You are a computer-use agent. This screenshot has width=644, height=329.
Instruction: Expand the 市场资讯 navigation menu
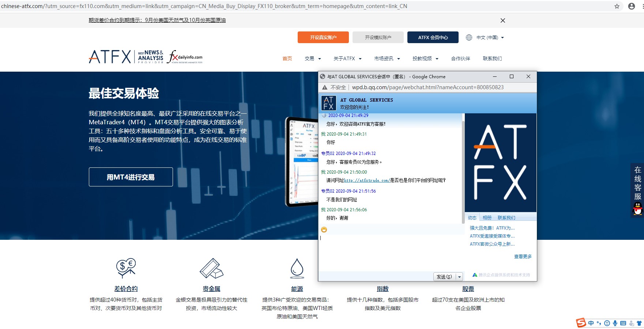point(387,58)
